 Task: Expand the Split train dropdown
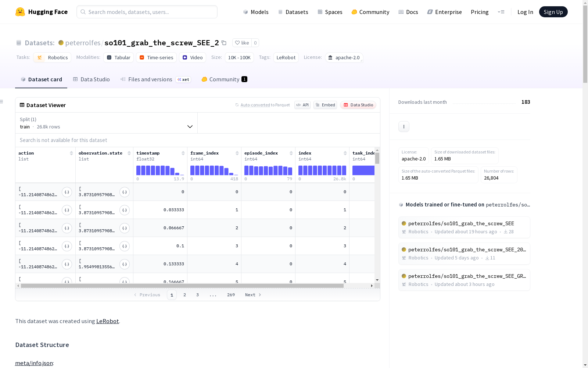pyautogui.click(x=107, y=123)
